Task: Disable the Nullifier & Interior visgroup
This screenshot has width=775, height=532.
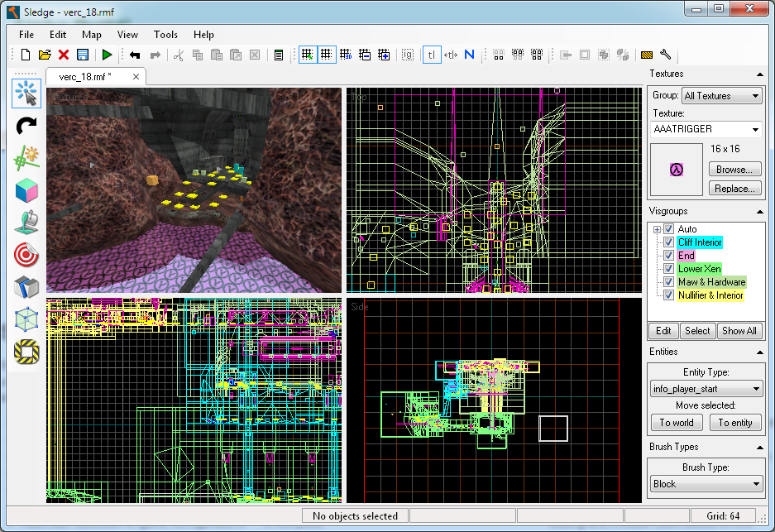Action: click(x=668, y=295)
